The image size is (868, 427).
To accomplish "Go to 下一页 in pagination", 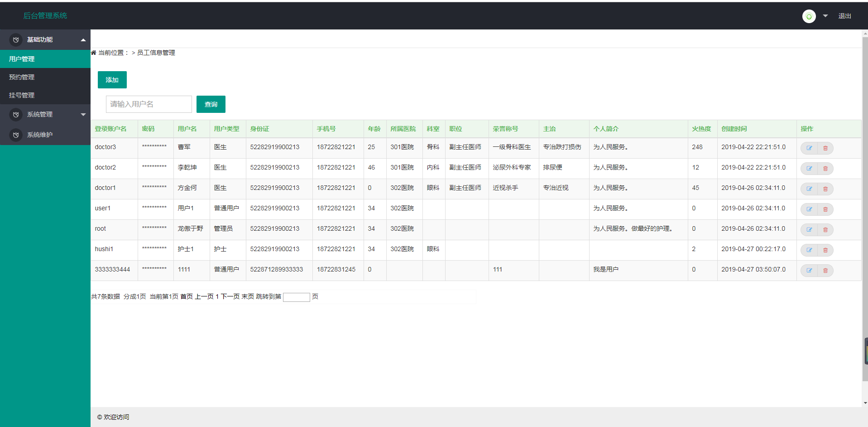I will point(230,296).
